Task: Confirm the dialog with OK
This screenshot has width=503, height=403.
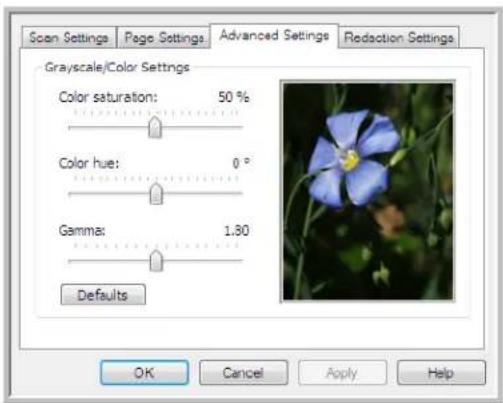Action: tap(144, 372)
